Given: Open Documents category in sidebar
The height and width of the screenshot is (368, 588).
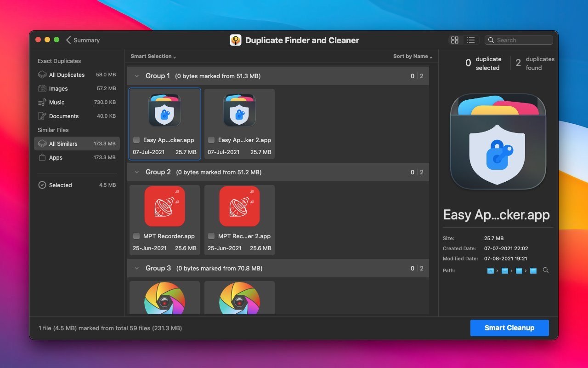Looking at the screenshot, I should tap(63, 116).
